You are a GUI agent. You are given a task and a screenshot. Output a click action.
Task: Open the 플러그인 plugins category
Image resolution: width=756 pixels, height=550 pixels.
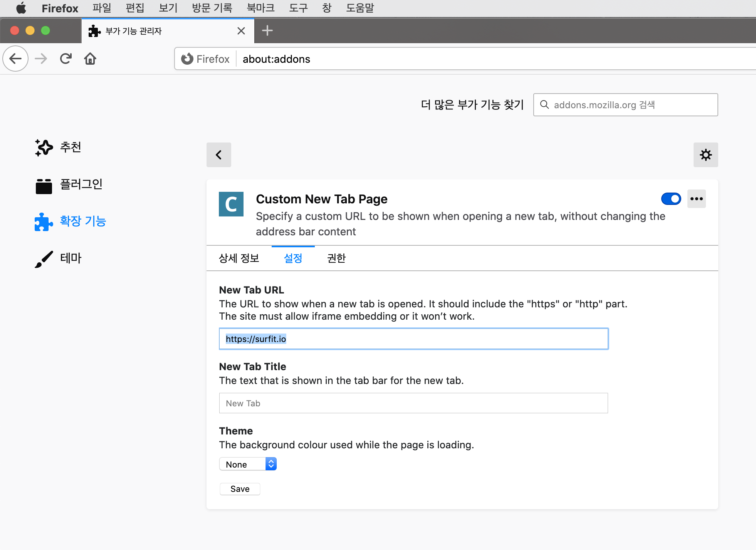[69, 184]
